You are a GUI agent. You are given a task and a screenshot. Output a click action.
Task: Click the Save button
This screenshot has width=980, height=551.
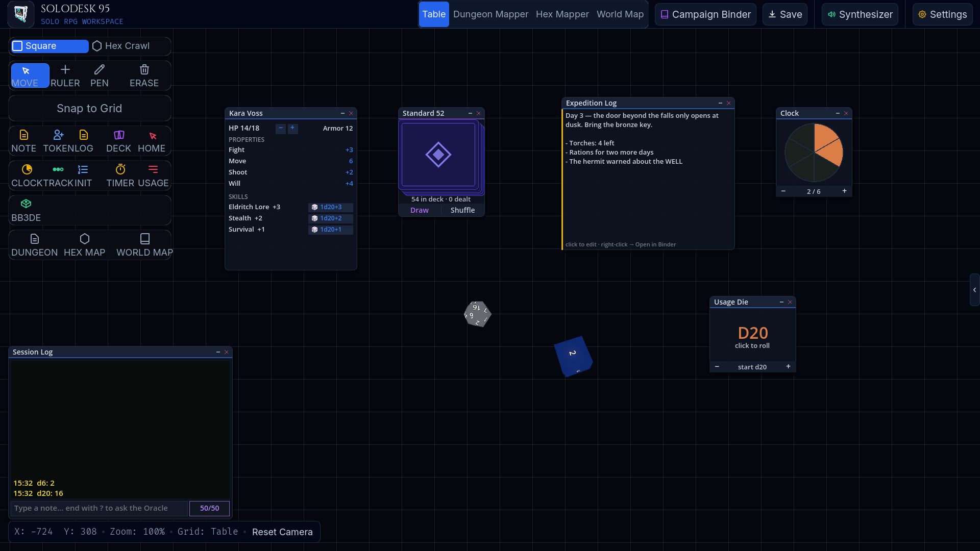785,14
